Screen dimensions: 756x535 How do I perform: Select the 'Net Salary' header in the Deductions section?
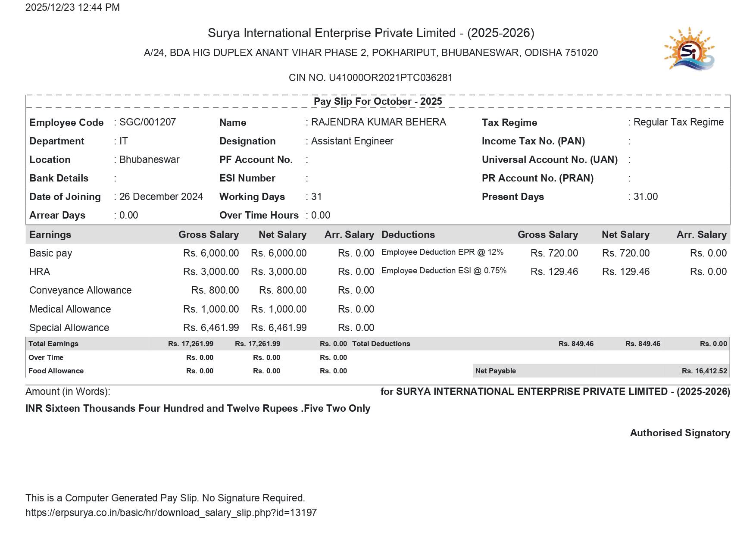(x=625, y=235)
